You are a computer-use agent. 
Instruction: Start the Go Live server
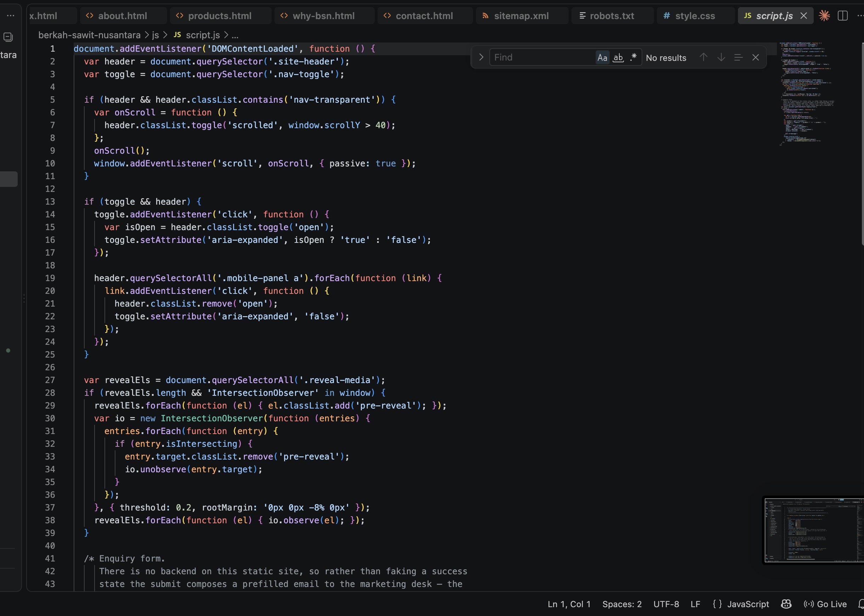tap(825, 604)
